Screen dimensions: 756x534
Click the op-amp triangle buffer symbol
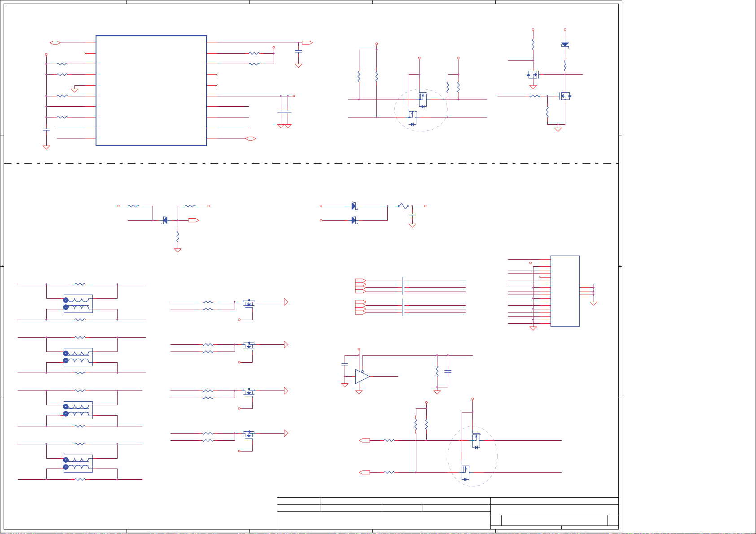tap(362, 377)
